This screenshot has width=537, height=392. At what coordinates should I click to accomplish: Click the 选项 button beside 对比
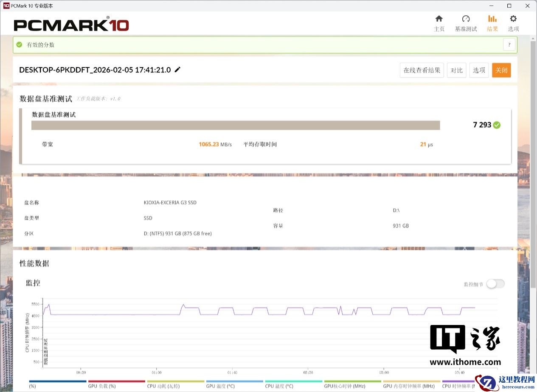pos(479,70)
